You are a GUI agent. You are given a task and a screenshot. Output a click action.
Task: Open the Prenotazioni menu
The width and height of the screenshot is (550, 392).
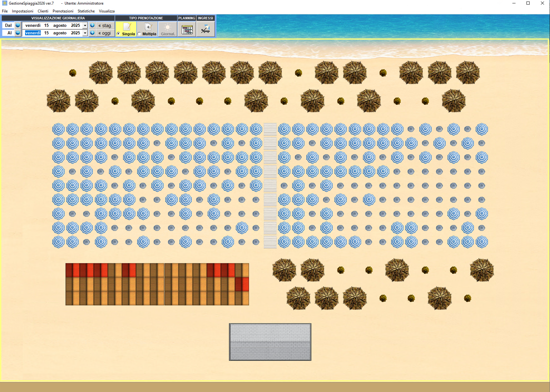click(63, 11)
